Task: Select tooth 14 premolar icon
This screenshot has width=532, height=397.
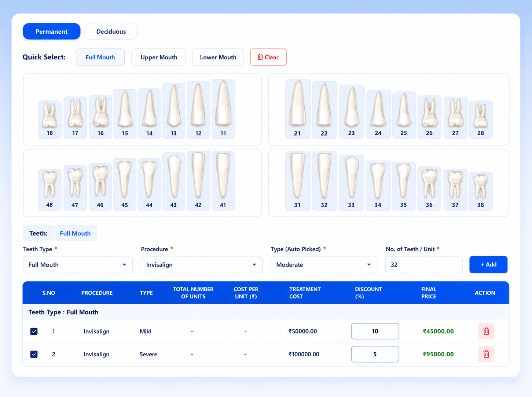Action: (x=149, y=113)
